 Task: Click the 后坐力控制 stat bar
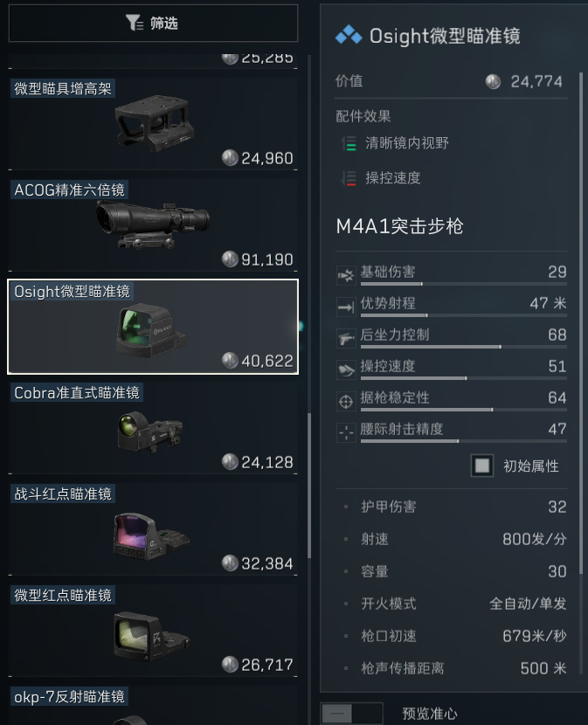click(x=464, y=346)
